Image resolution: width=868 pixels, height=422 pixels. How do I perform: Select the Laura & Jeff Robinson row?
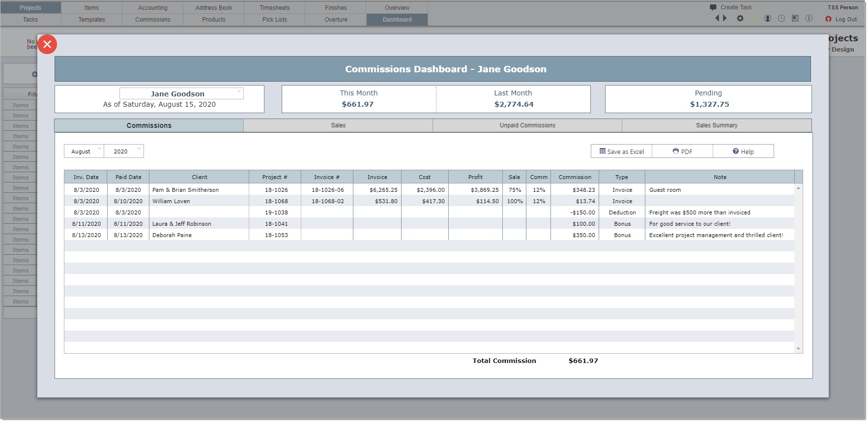pyautogui.click(x=429, y=224)
